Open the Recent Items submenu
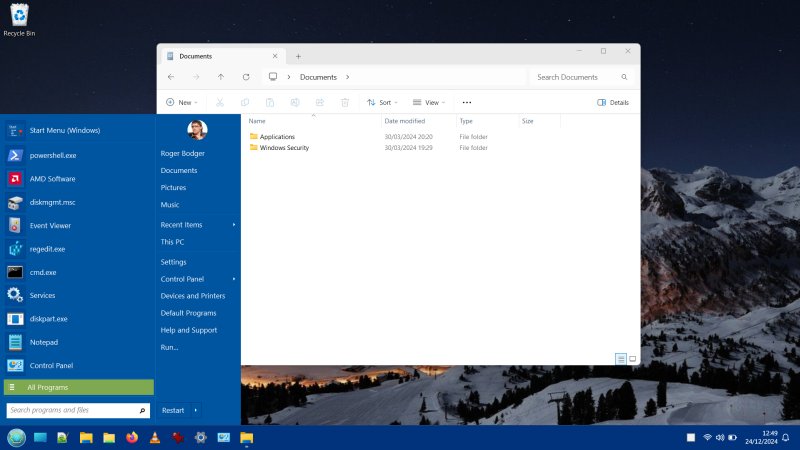Screen dimensions: 800x450 click(x=197, y=225)
